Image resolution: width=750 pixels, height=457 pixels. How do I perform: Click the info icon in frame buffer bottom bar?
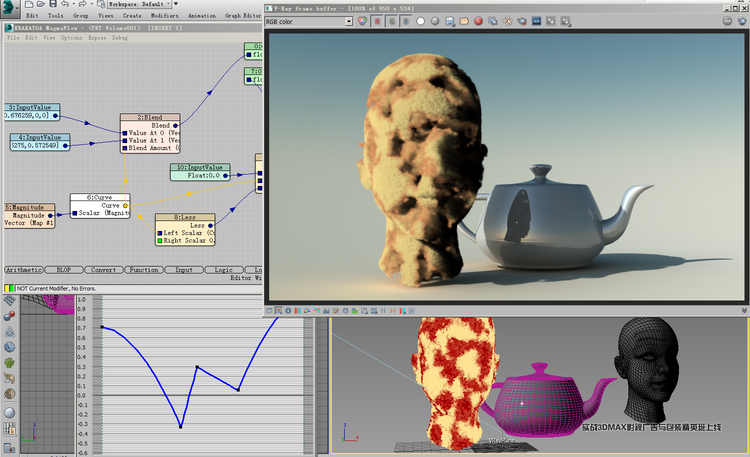pyautogui.click(x=288, y=311)
